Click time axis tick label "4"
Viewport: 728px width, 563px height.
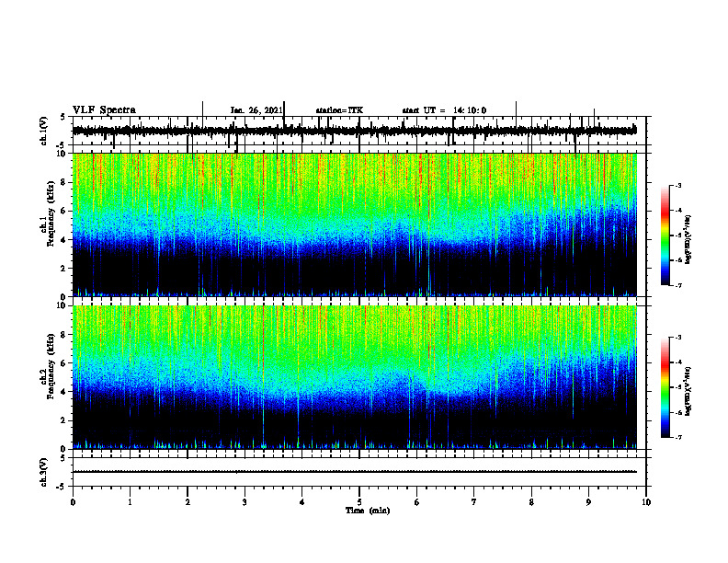302,502
